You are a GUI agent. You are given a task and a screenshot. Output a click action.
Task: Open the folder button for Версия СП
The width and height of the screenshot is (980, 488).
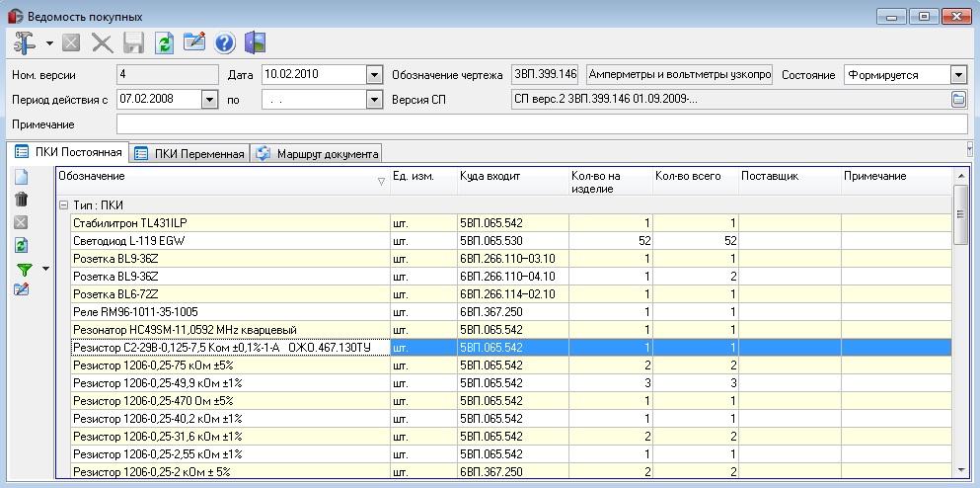[x=958, y=100]
